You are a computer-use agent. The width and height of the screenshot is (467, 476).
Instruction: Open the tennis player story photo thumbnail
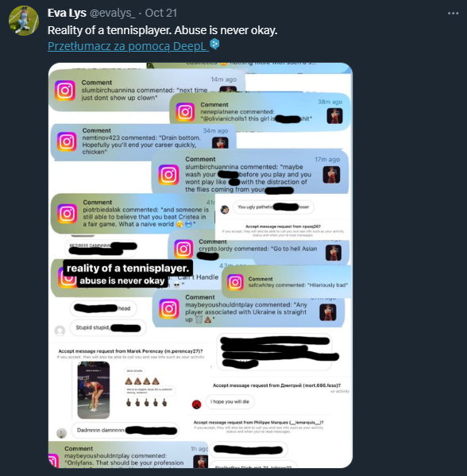coord(94,390)
